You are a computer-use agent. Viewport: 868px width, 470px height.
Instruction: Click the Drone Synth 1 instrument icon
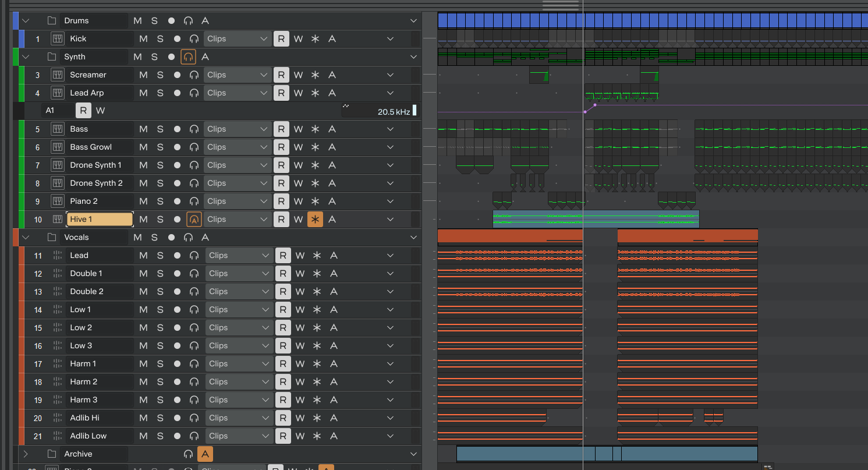click(x=57, y=165)
